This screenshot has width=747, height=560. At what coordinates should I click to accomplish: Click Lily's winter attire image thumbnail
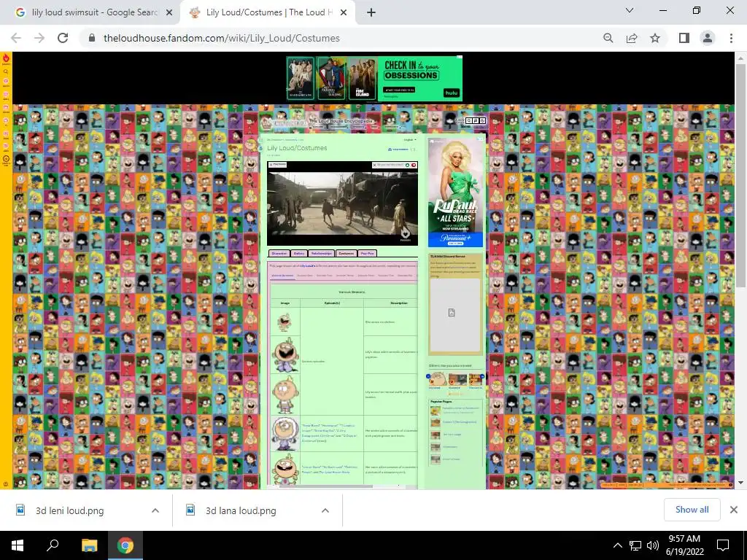285,434
